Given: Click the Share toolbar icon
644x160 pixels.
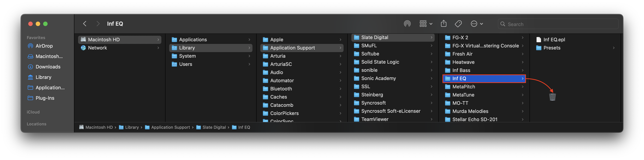Looking at the screenshot, I should click(444, 24).
